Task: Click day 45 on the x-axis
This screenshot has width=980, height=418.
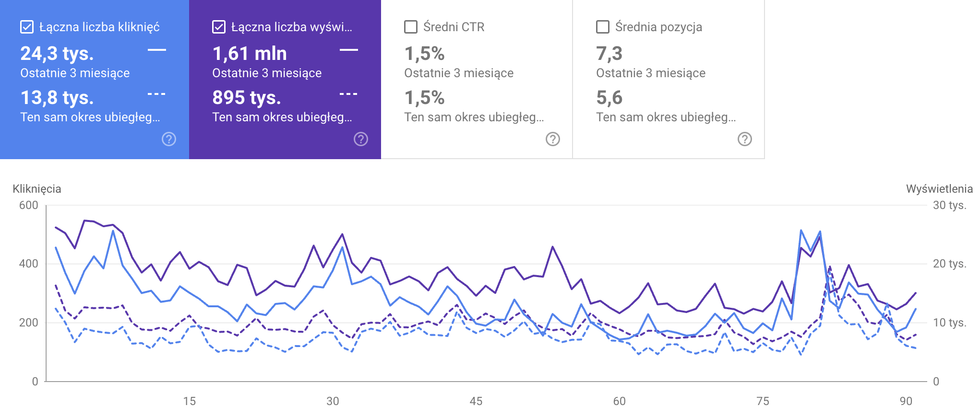Action: 476,401
